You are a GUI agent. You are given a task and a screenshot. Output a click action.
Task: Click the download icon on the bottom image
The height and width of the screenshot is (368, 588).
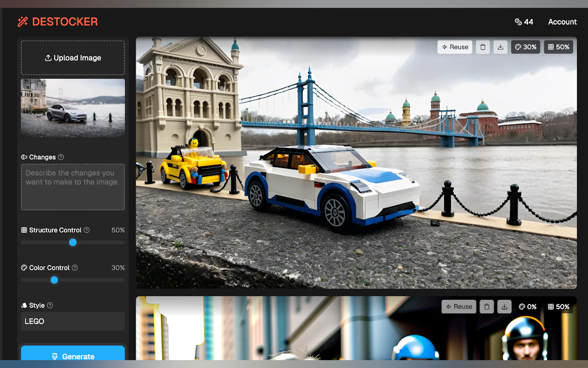tap(504, 306)
